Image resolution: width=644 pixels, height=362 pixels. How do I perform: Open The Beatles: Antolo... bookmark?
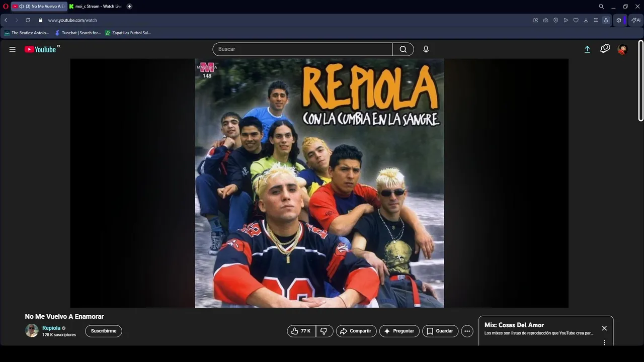pos(26,33)
